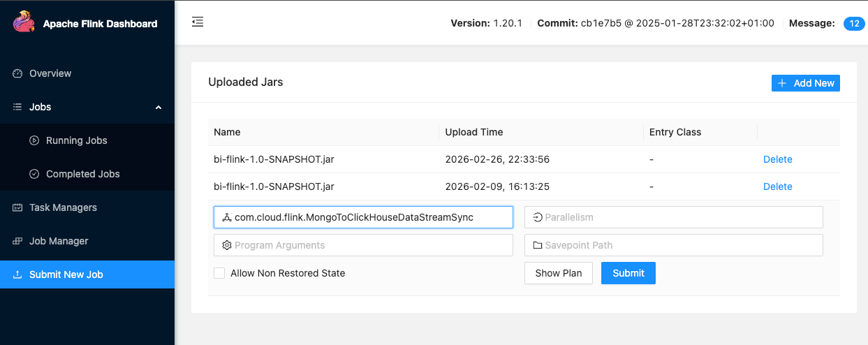The height and width of the screenshot is (345, 868).
Task: Click the Apache Flink Dashboard title
Action: coord(101,24)
